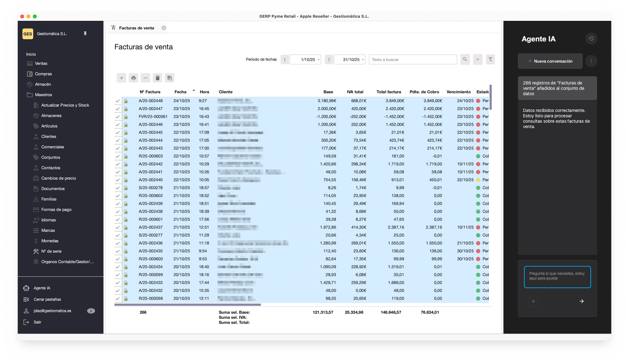
Task: Click the pin sidebar icon
Action: point(85,34)
